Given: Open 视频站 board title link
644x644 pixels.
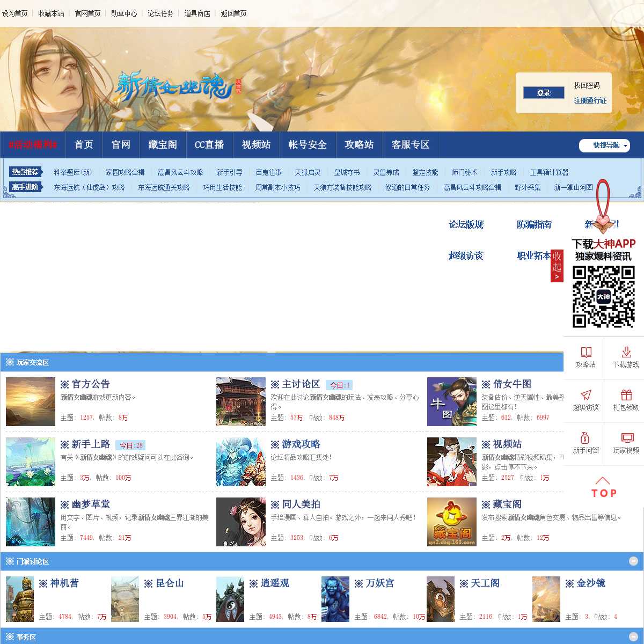Looking at the screenshot, I should pyautogui.click(x=507, y=444).
